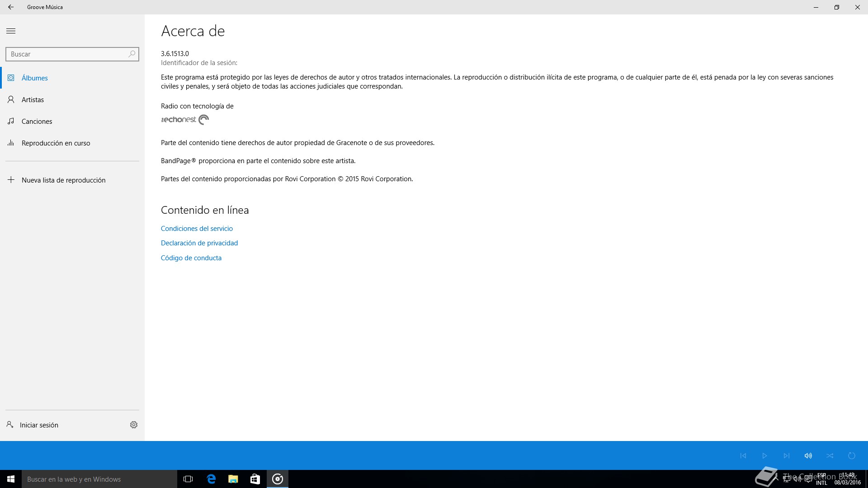Click the now playing bars icon
Image resolution: width=868 pixels, height=488 pixels.
pyautogui.click(x=11, y=143)
